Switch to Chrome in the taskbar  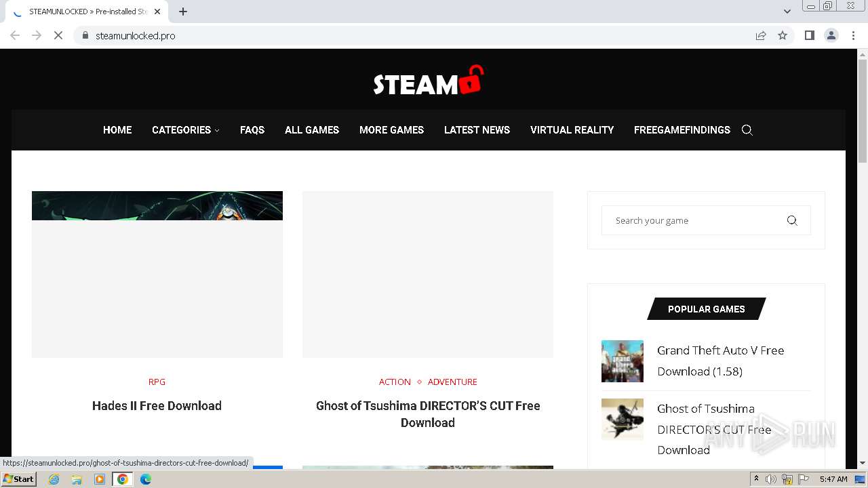click(123, 479)
